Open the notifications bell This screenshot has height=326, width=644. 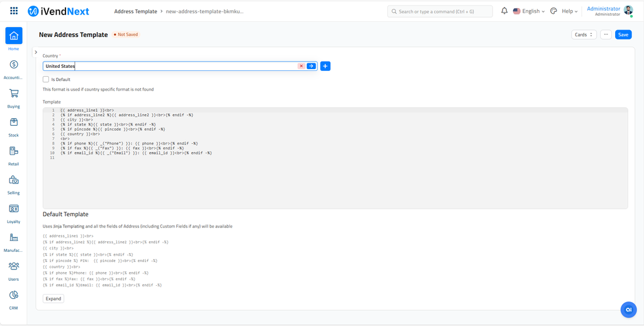coord(504,11)
